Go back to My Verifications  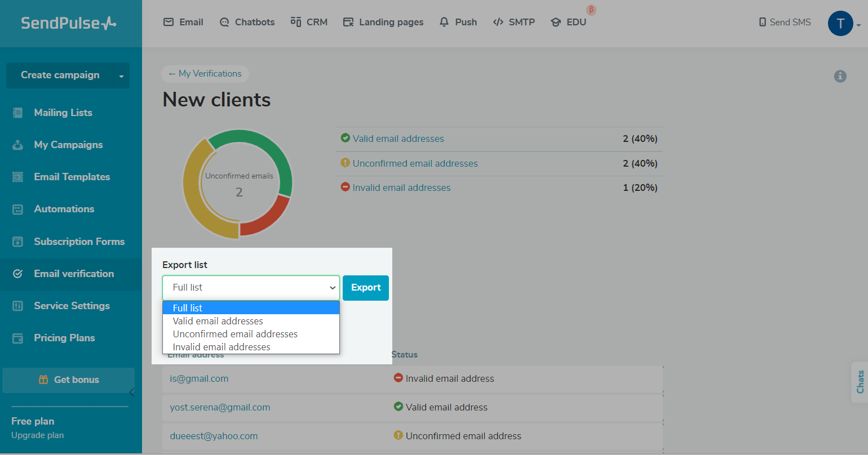pos(205,74)
